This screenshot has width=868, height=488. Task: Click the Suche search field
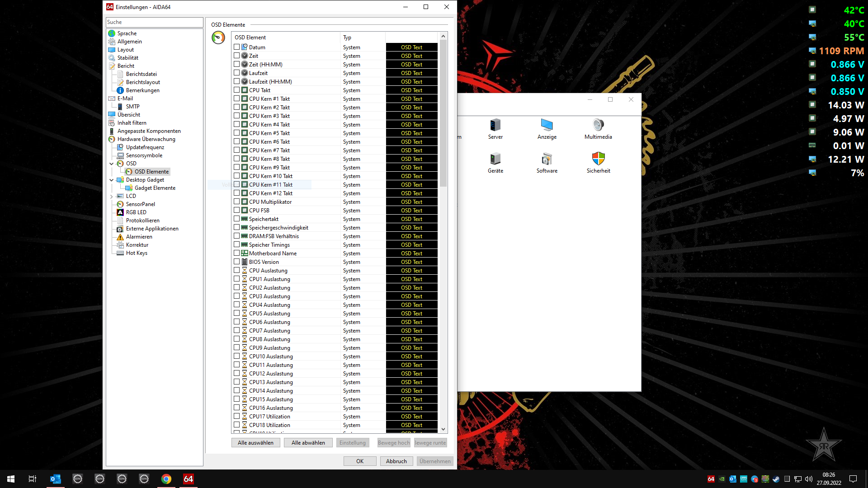(x=154, y=22)
